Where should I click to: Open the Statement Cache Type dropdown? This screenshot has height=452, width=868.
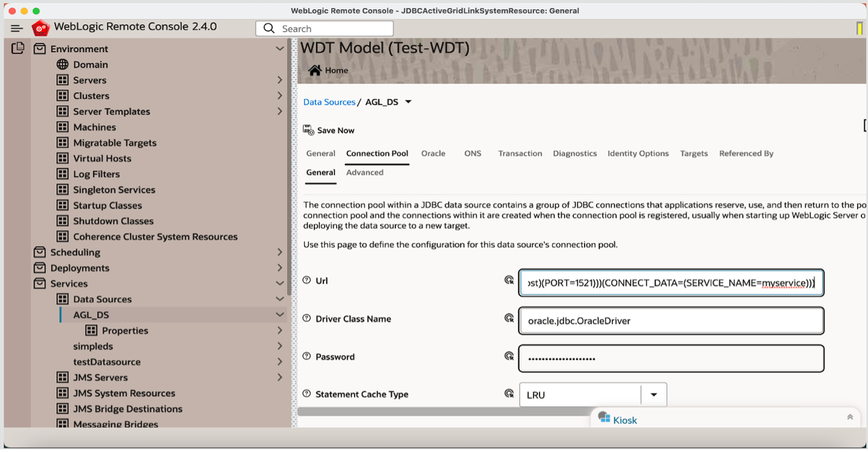pyautogui.click(x=654, y=394)
